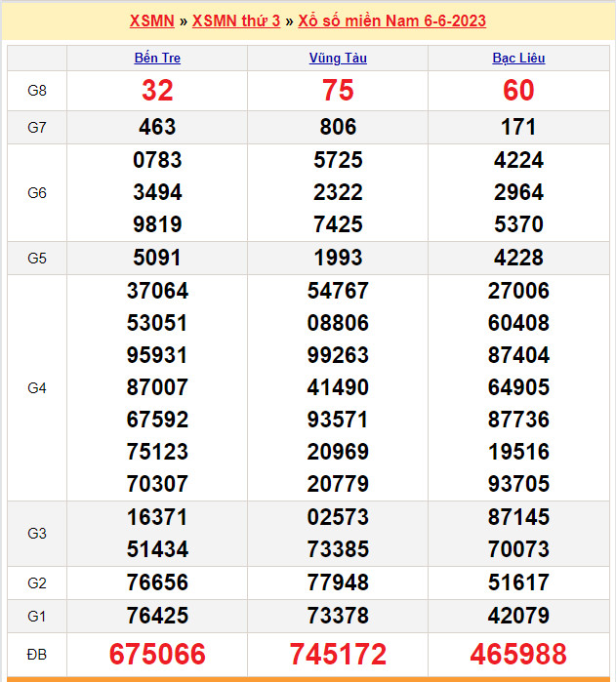
Task: Click the XSMN breadcrumb link
Action: (151, 20)
